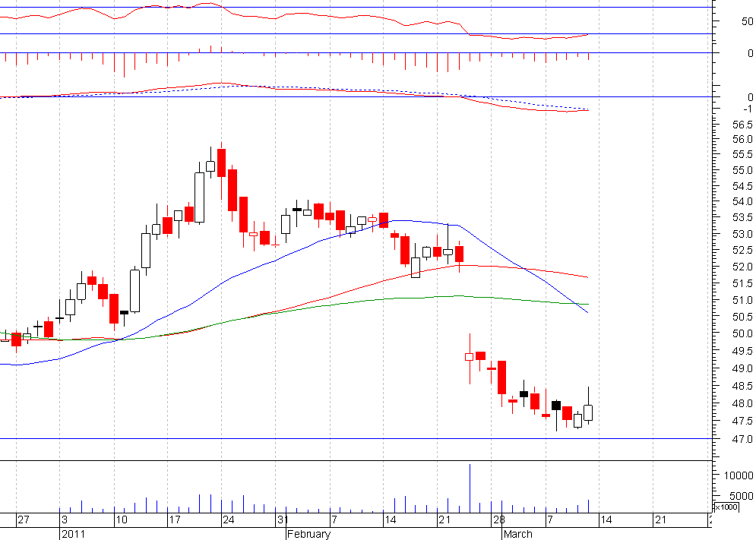Select the March month label
Viewport: 756px width, 540px height.
point(518,534)
